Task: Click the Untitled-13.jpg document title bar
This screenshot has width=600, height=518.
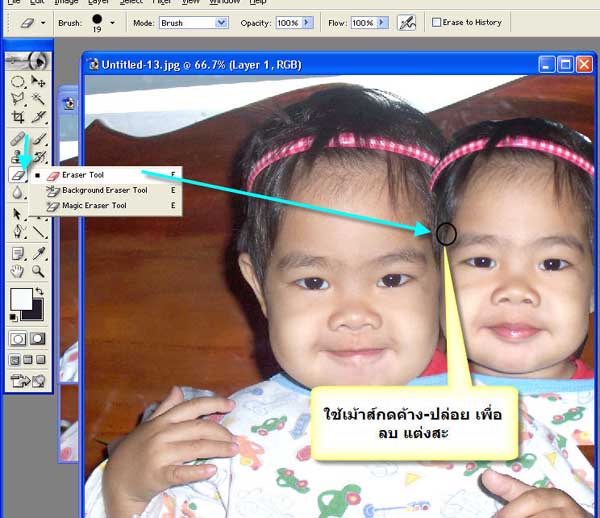Action: click(x=310, y=65)
